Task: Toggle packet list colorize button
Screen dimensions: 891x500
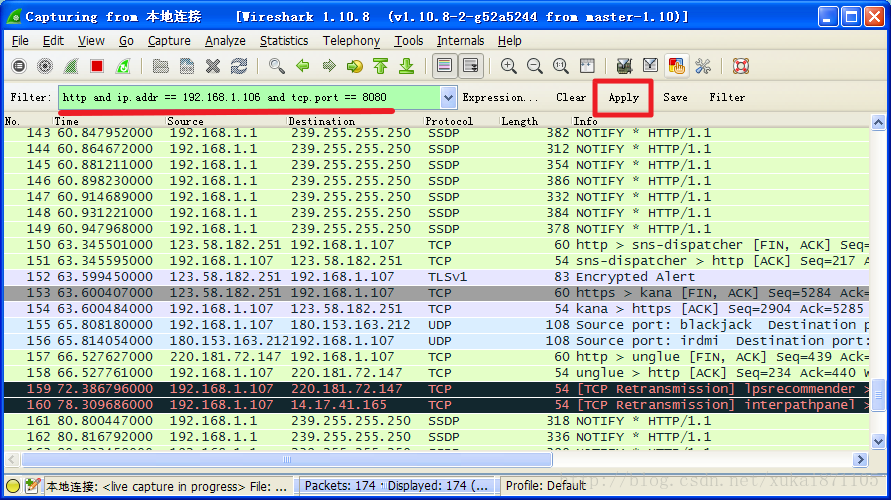Action: pyautogui.click(x=444, y=66)
